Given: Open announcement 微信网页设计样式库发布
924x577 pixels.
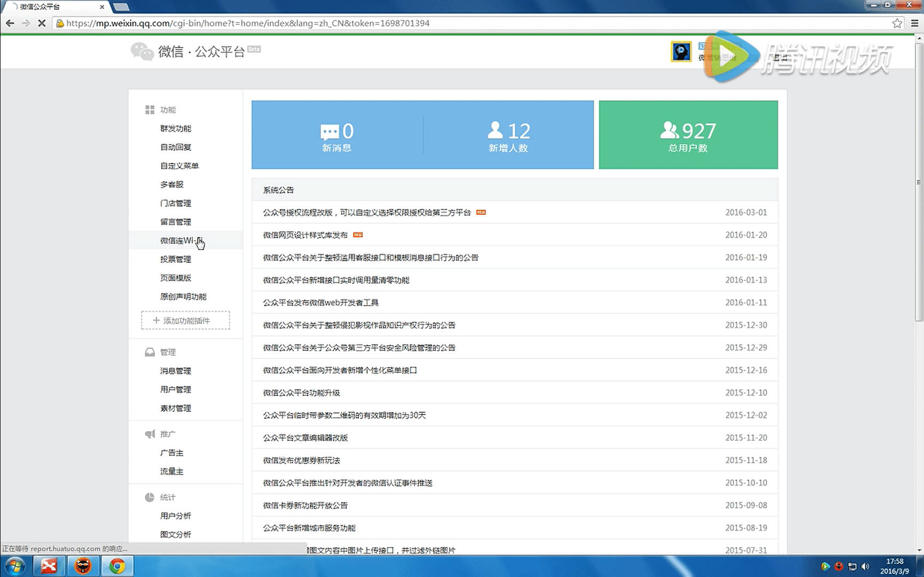Looking at the screenshot, I should pyautogui.click(x=305, y=235).
